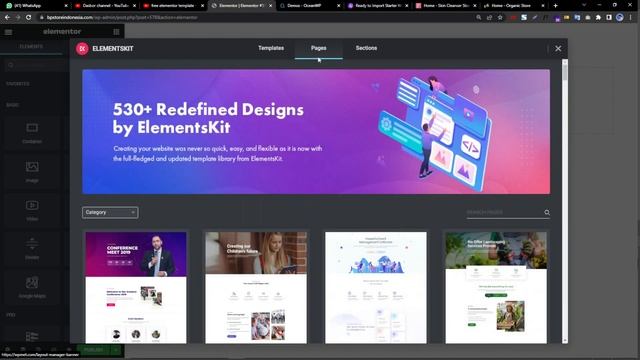Viewport: 640px width, 360px height.
Task: Switch to the Ready to Import Starter tab
Action: pyautogui.click(x=377, y=6)
